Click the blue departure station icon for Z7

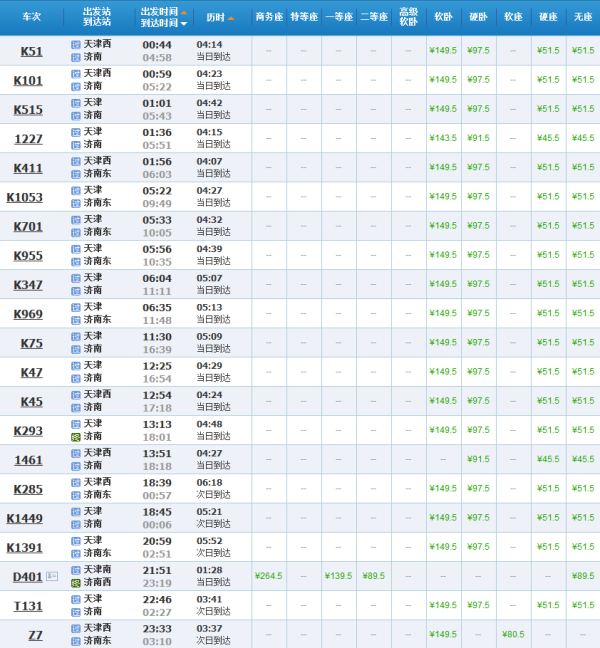(76, 627)
